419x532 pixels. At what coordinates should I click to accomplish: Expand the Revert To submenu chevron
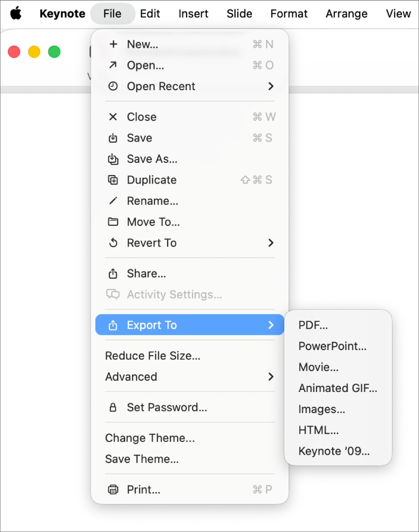271,243
